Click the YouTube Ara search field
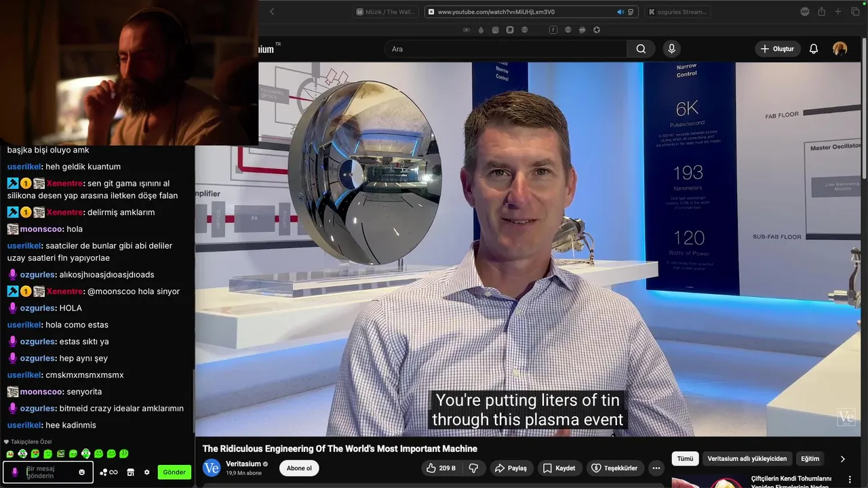Viewport: 868px width, 488px height. tap(505, 49)
